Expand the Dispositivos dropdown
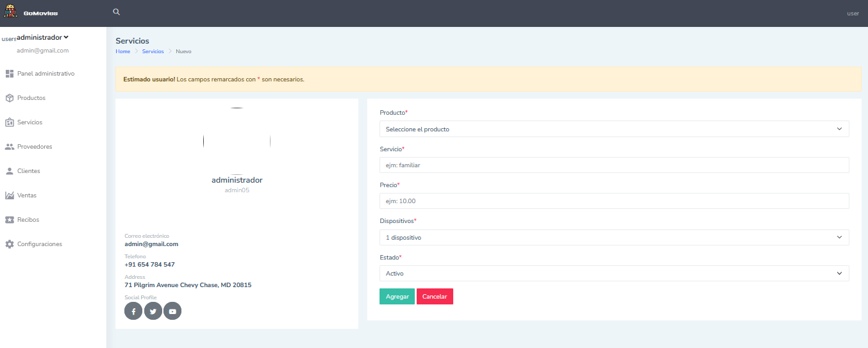 click(x=613, y=237)
